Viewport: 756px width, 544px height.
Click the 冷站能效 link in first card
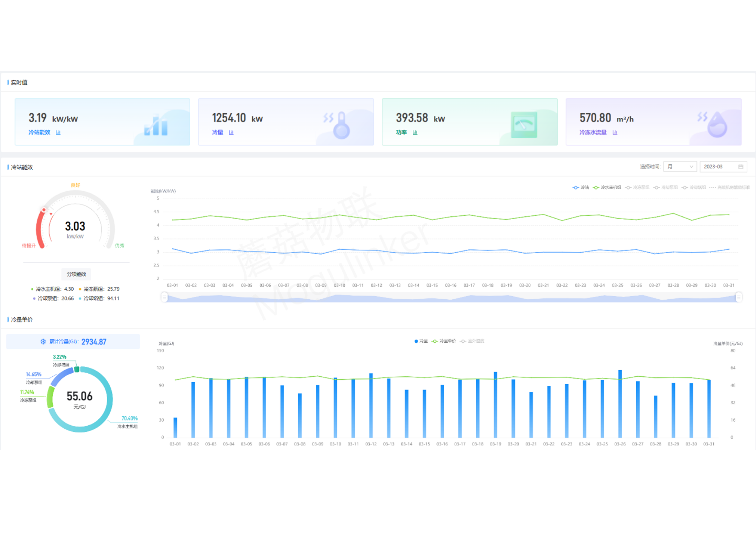point(39,132)
